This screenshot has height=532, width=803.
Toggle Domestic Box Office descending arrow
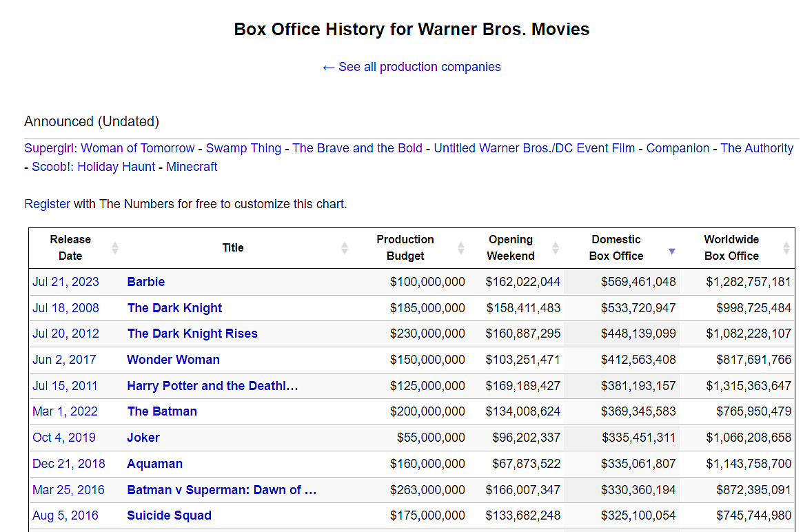pyautogui.click(x=672, y=252)
